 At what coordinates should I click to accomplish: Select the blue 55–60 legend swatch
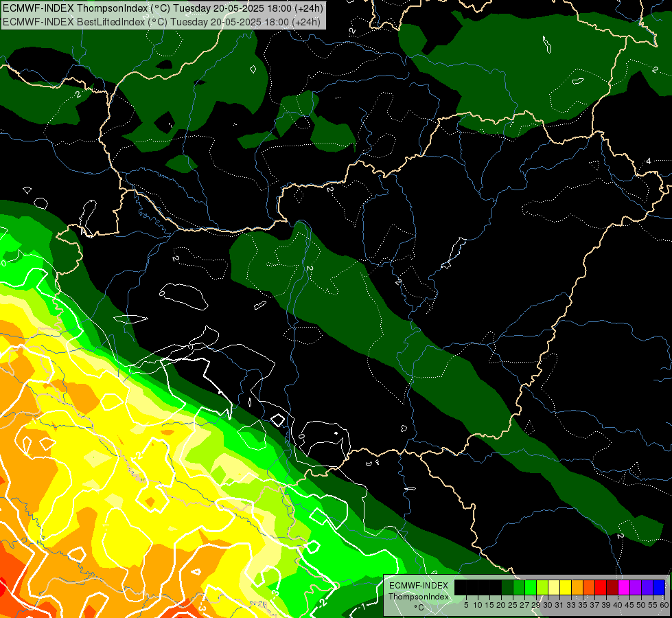click(659, 587)
